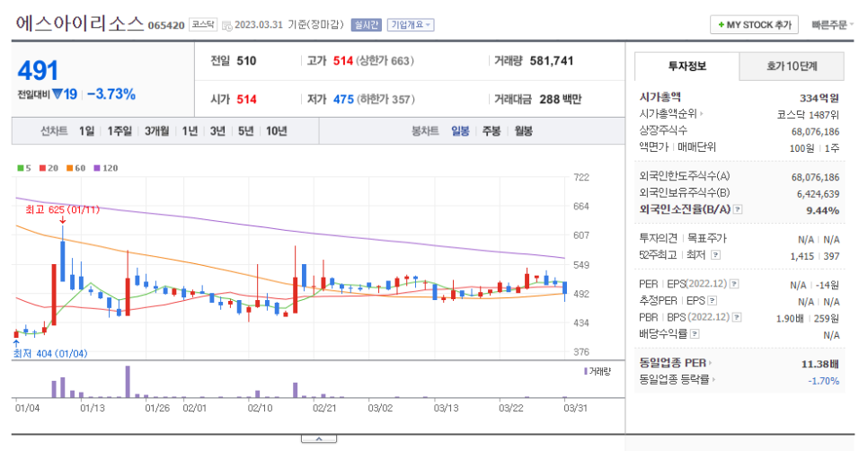Select the 1주일 line chart period

coord(120,131)
